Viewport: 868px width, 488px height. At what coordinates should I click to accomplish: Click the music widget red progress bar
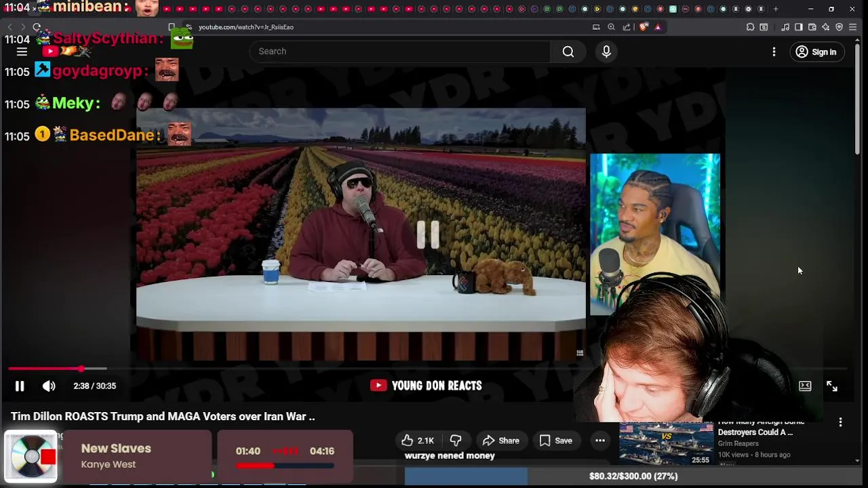285,466
